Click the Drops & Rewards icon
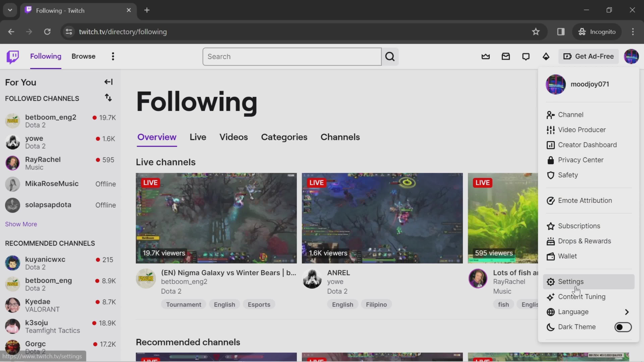 pos(550,241)
